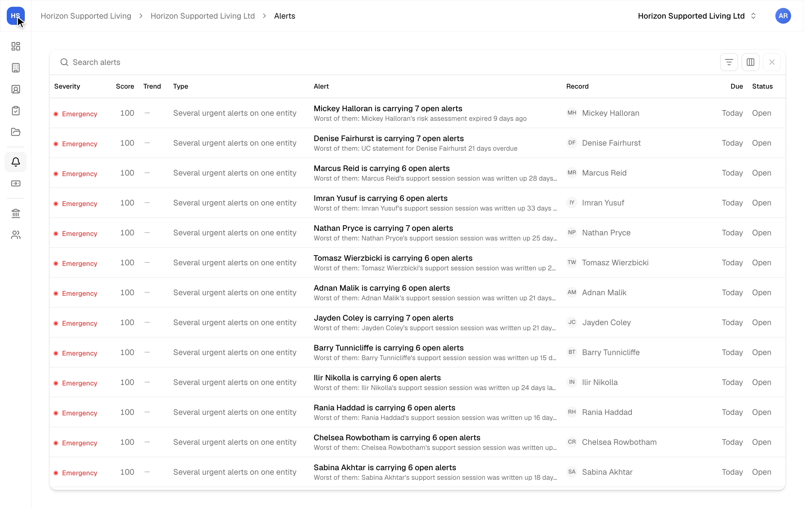Open the clipboard checklist icon in sidebar

(16, 111)
